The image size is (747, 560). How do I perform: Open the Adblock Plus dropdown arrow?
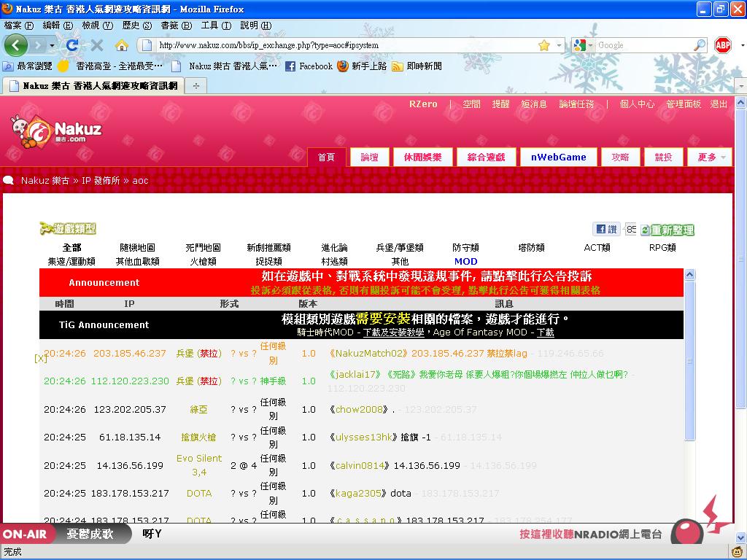click(743, 45)
